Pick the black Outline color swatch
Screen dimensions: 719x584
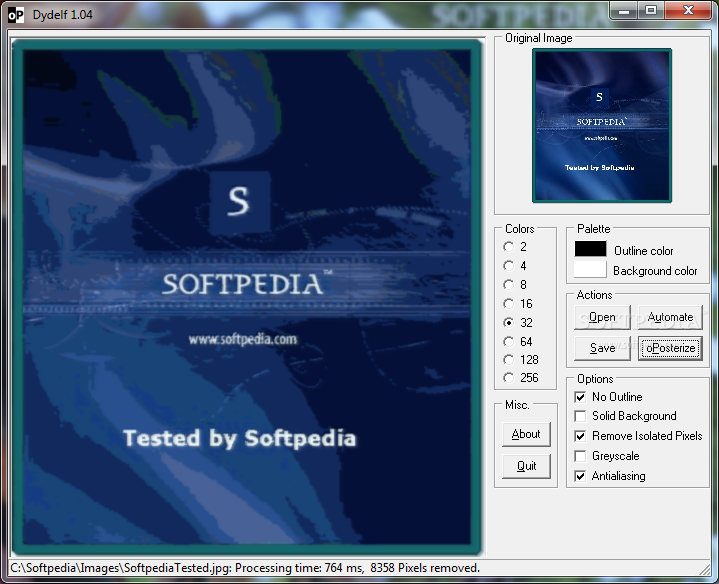tap(590, 249)
